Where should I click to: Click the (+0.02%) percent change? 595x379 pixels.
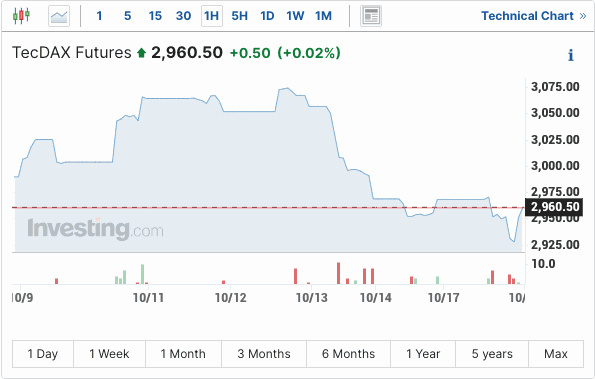309,53
